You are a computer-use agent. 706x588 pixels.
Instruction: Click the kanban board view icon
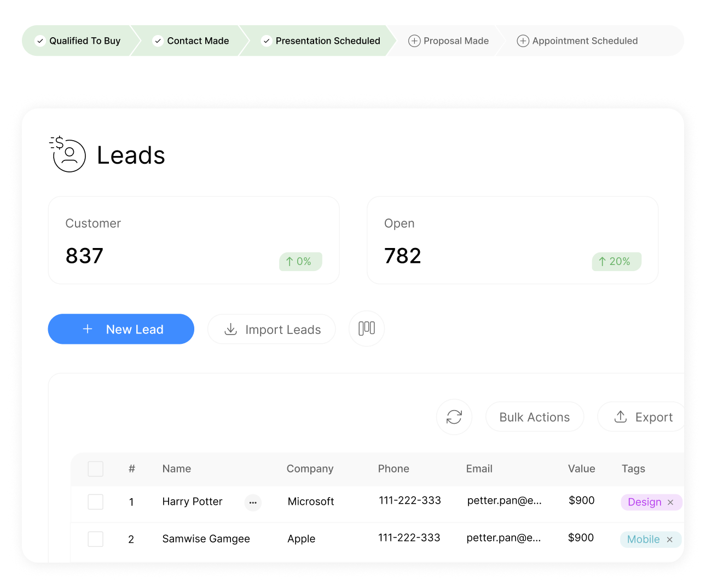(x=366, y=328)
